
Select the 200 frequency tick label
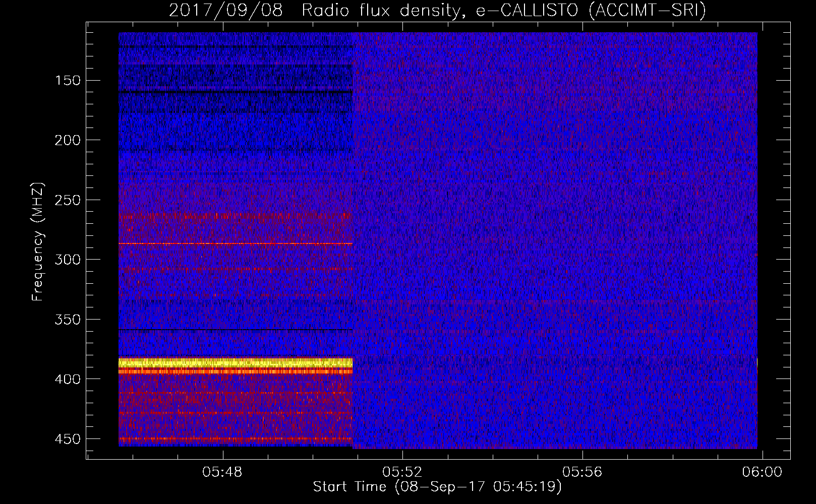[68, 140]
